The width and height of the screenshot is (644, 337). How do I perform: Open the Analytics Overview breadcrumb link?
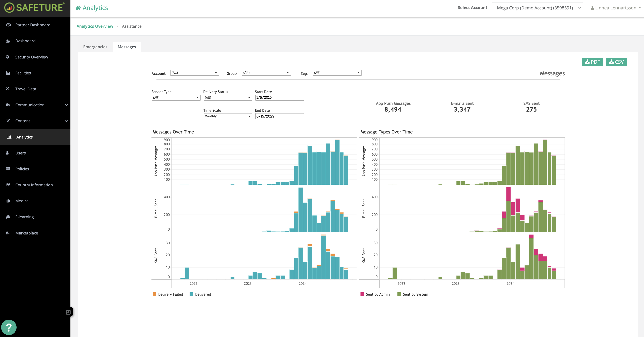point(95,26)
